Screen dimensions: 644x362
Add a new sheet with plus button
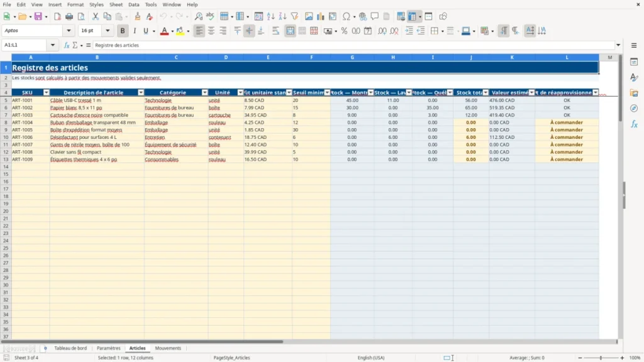pyautogui.click(x=45, y=348)
